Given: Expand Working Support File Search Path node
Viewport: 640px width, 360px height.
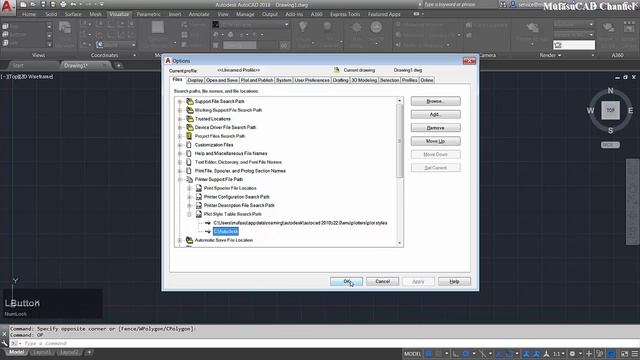Looking at the screenshot, I should coord(180,110).
